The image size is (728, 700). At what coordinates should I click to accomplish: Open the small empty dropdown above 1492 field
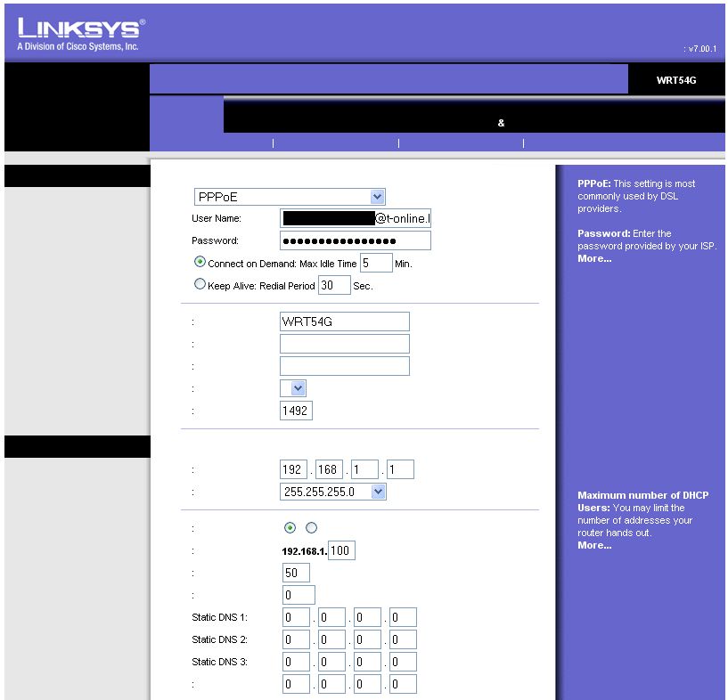click(x=293, y=388)
